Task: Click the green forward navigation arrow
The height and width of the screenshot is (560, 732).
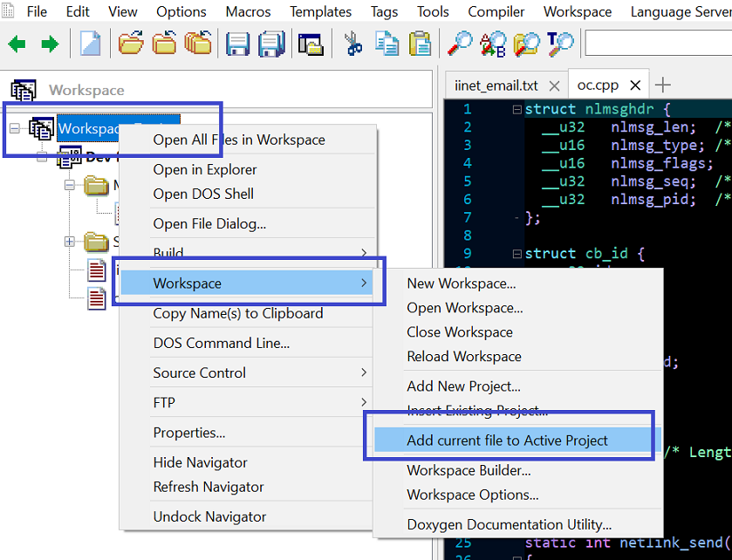Action: [x=50, y=44]
